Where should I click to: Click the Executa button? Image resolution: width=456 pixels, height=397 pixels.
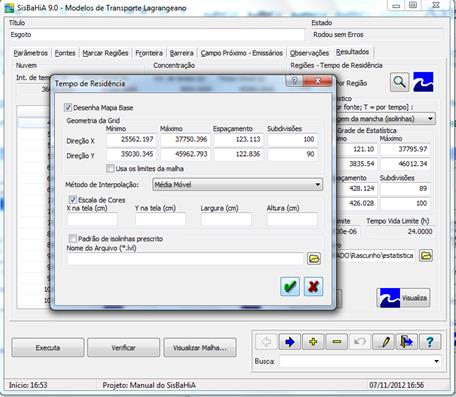click(x=48, y=348)
